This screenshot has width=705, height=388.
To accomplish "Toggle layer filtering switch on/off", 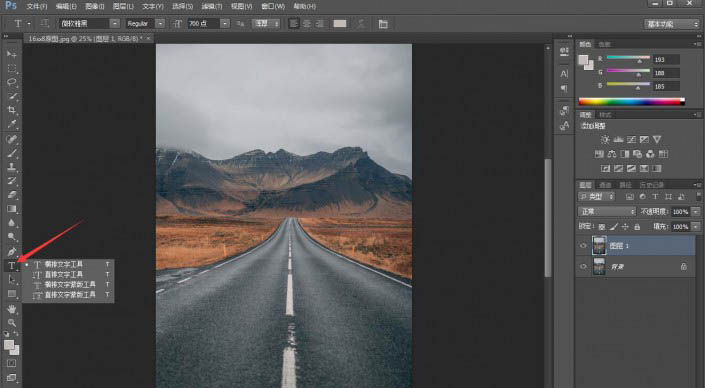I will tap(698, 196).
